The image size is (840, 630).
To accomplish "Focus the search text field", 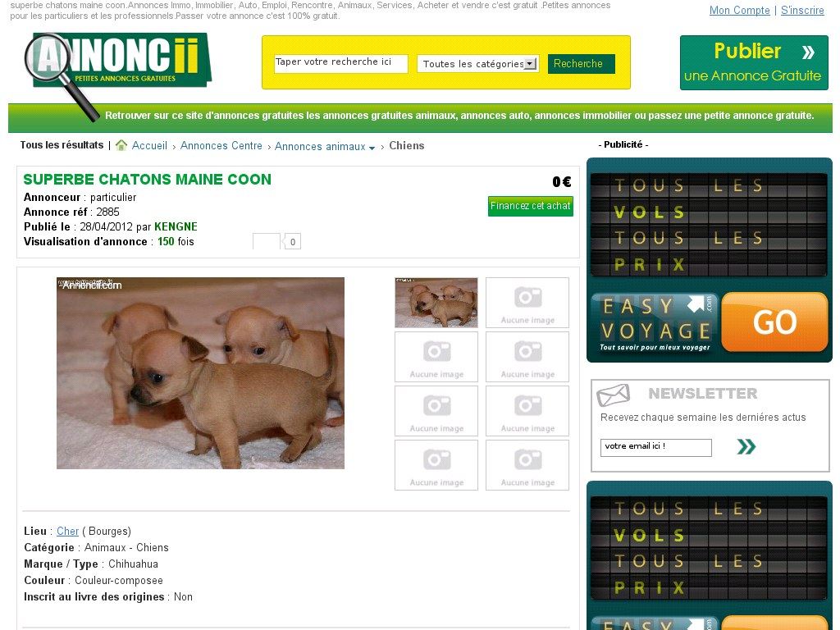I will [340, 64].
